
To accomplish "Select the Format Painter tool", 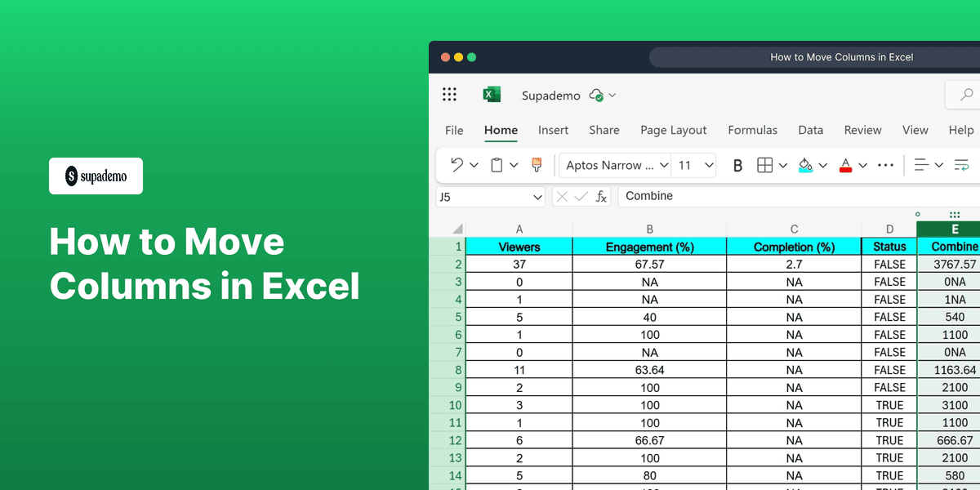I will 537,165.
